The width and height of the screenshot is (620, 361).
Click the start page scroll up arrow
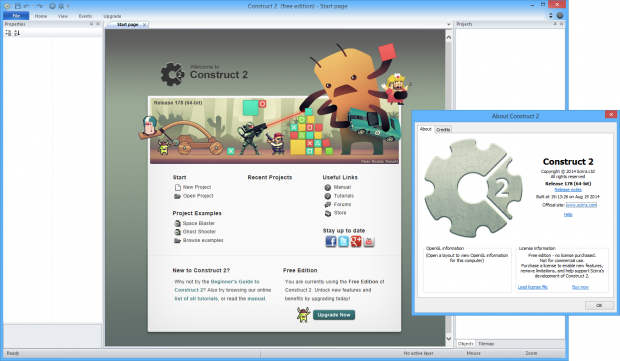[448, 38]
